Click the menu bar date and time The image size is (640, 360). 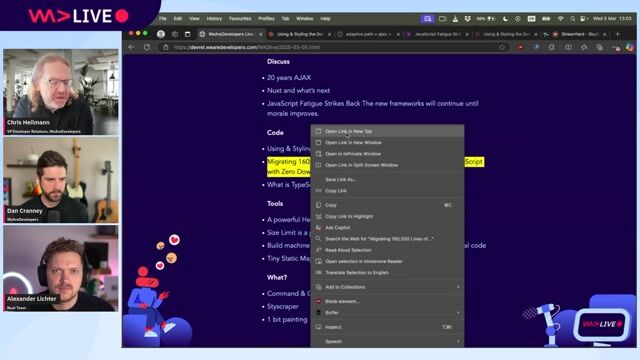tap(612, 19)
